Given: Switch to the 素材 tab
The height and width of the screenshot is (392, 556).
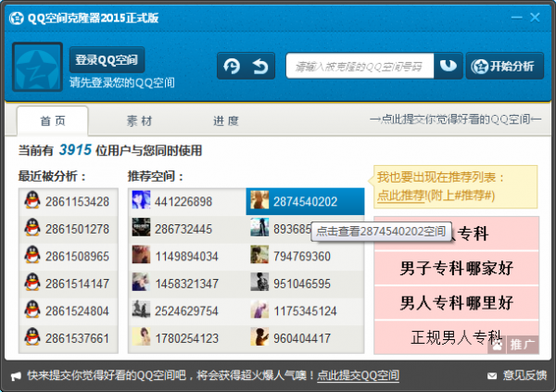Looking at the screenshot, I should [x=139, y=121].
